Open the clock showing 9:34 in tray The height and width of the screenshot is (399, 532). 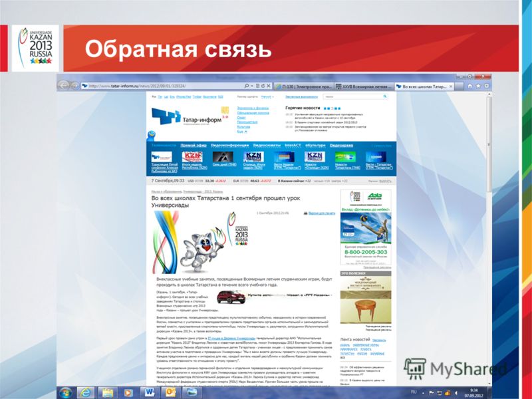(473, 393)
